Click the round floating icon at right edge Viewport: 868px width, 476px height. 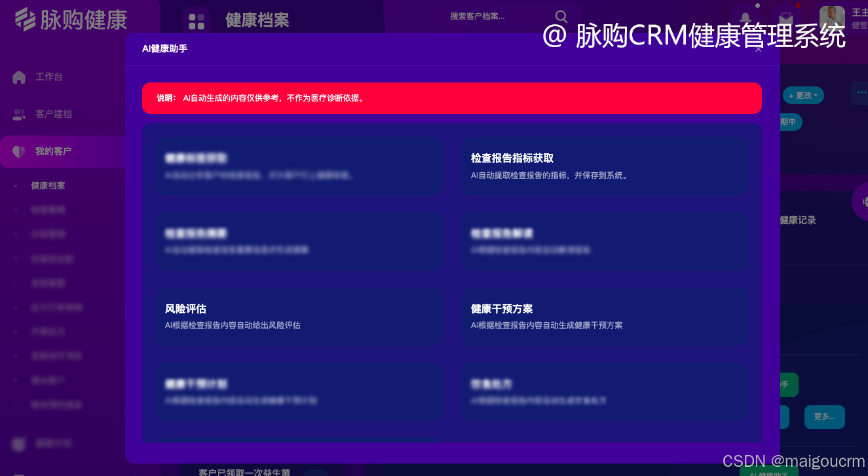(860, 202)
